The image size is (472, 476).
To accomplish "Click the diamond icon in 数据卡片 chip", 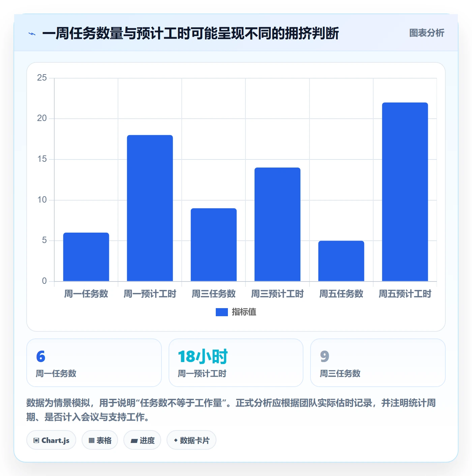I will coord(176,440).
